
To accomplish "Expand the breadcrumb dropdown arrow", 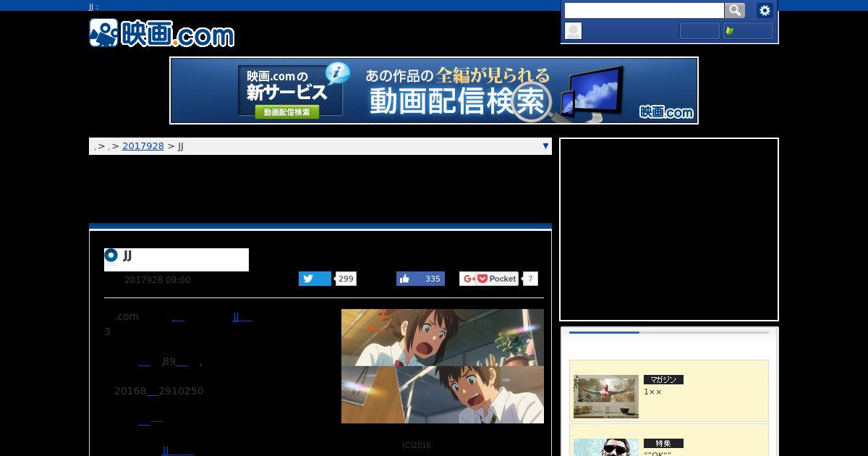I will coord(545,146).
